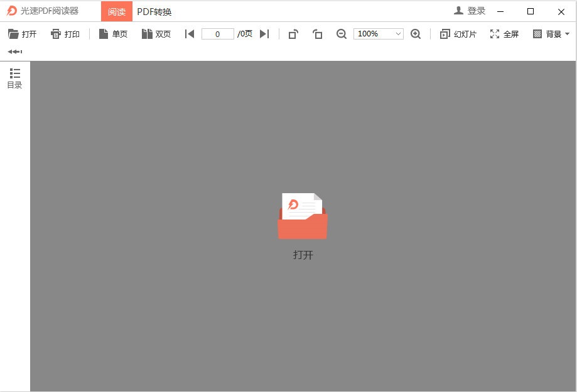577x392 pixels.
Task: Zoom in with the magnifier icon
Action: (x=416, y=34)
